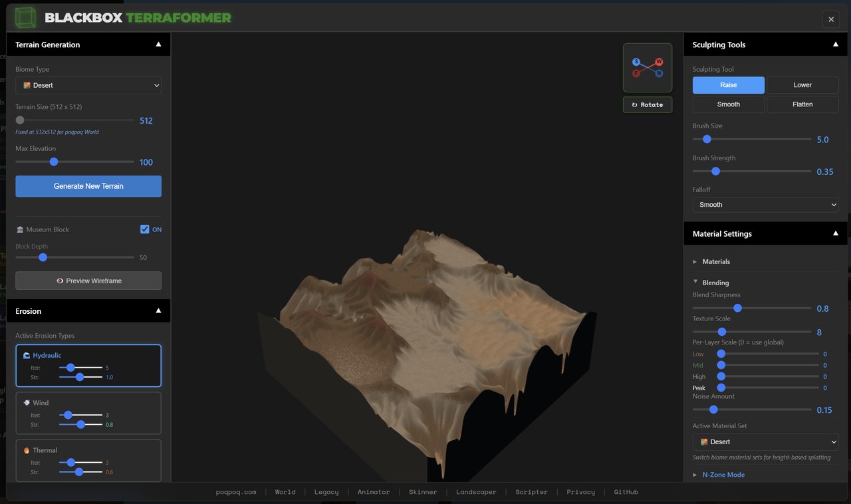851x504 pixels.
Task: Adjust the Thermal Str slider
Action: coord(80,472)
